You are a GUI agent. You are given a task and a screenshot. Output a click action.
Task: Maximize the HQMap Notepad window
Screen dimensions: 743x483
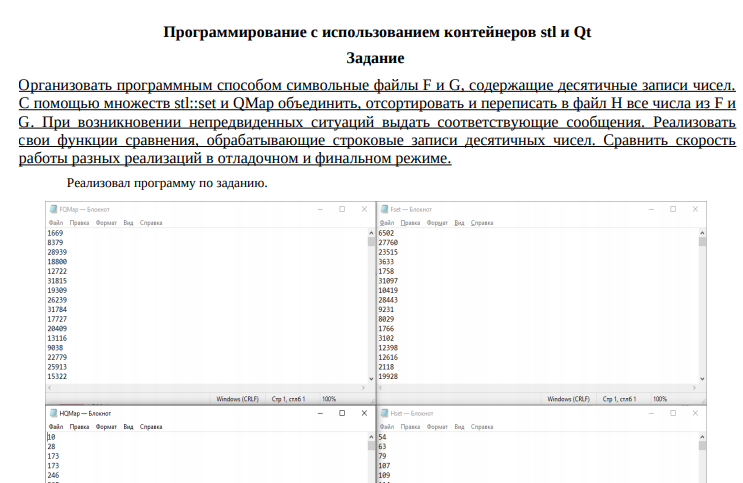coord(342,413)
